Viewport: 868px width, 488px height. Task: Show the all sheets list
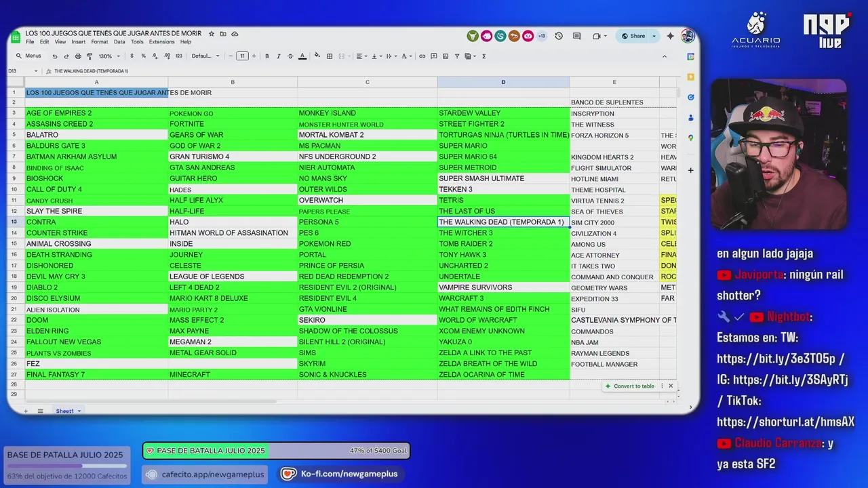click(40, 411)
